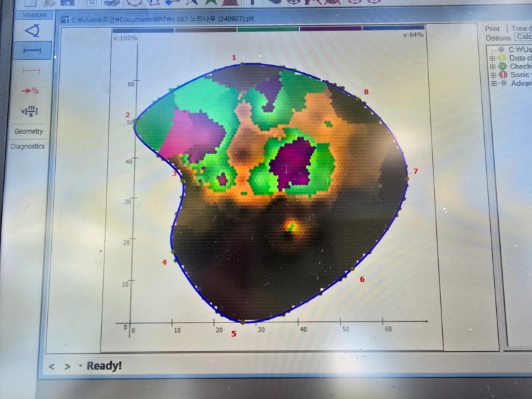Select sensor point 1 on the trunk outline
Viewport: 532px width, 399px height.
(x=242, y=64)
